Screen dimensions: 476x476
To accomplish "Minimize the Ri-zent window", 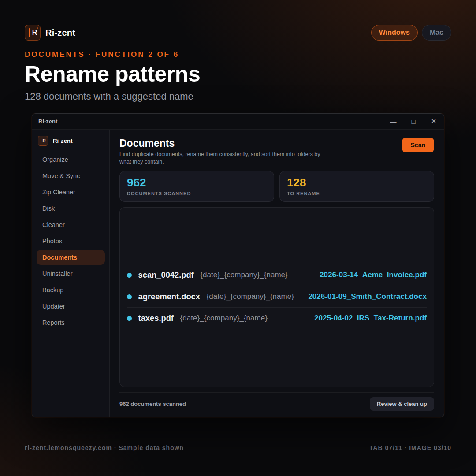I will pos(393,122).
